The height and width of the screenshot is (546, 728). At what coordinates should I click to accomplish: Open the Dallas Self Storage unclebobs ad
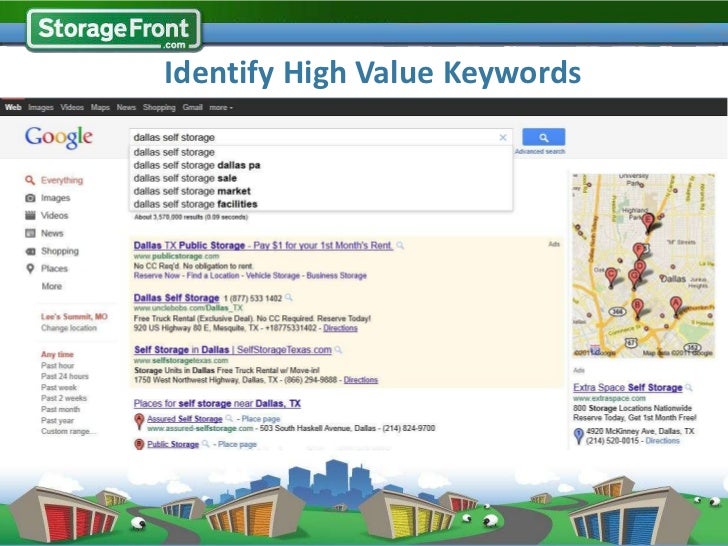click(x=176, y=298)
